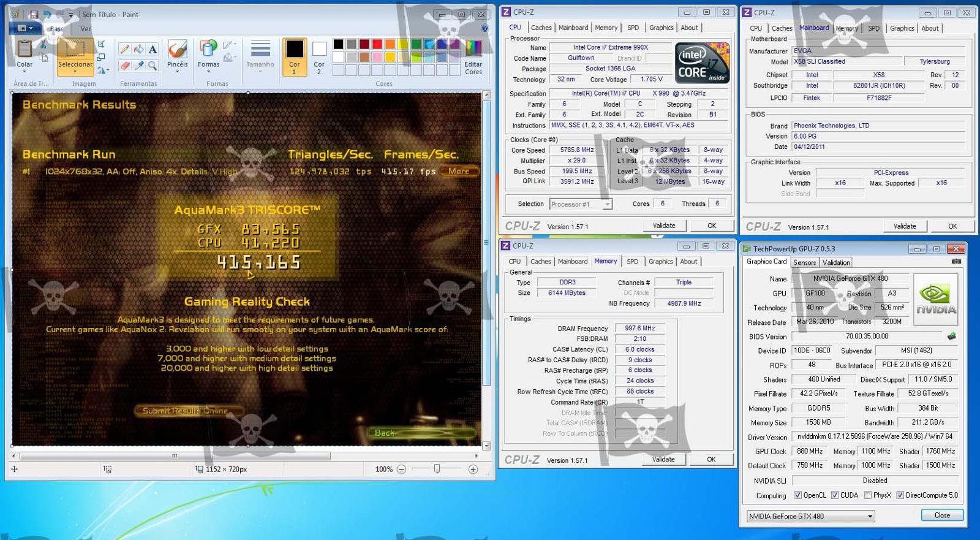Expand the Seleccionar dropdown arrow
The width and height of the screenshot is (980, 540).
pyautogui.click(x=75, y=71)
